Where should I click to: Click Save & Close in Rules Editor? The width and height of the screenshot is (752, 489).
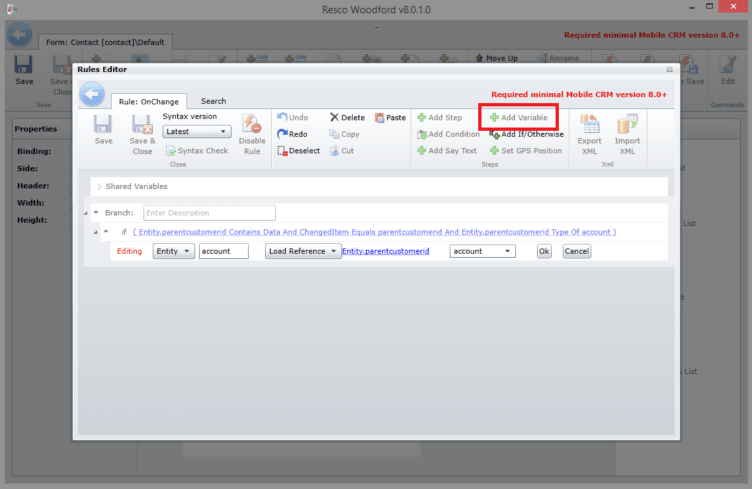click(142, 130)
